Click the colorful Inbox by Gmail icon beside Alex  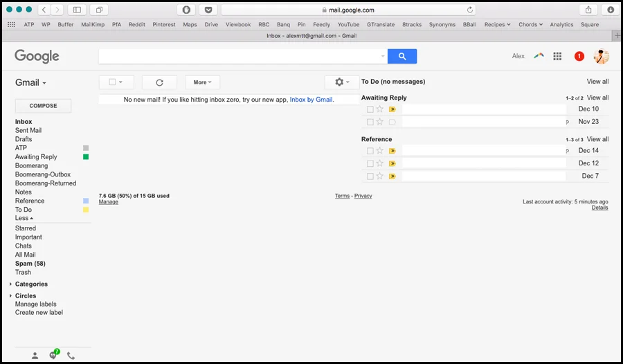[539, 56]
